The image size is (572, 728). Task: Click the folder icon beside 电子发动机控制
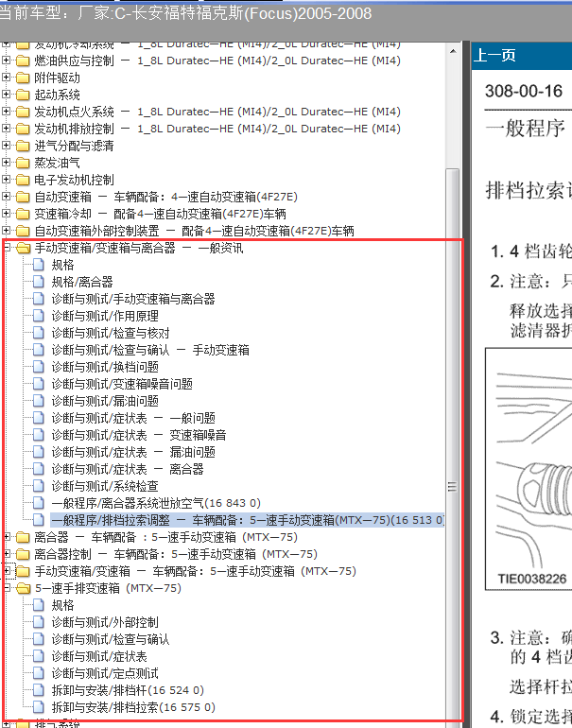(23, 181)
